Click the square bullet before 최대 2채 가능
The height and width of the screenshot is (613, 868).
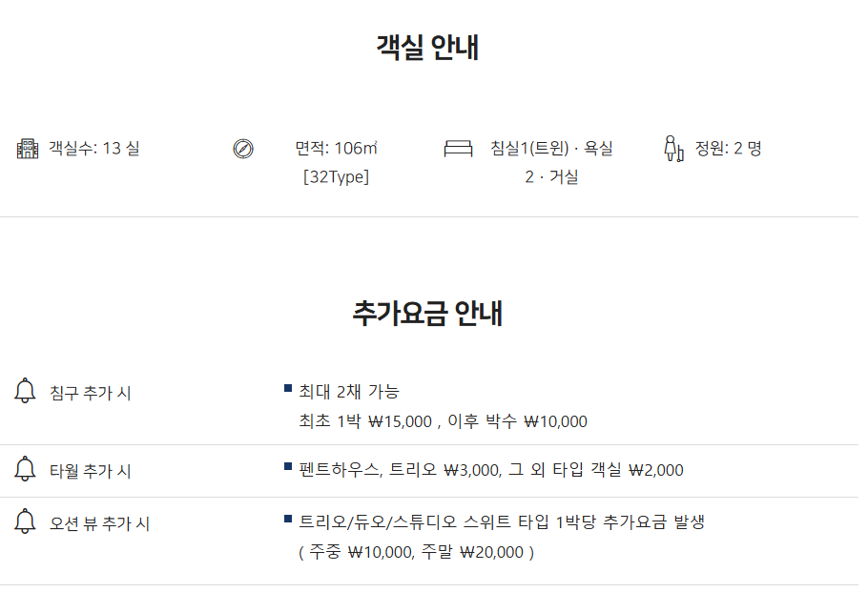[288, 388]
